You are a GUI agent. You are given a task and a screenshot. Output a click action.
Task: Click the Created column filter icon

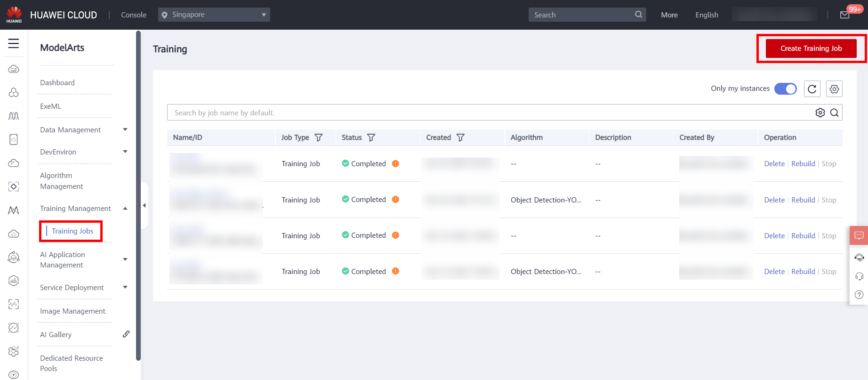point(460,137)
